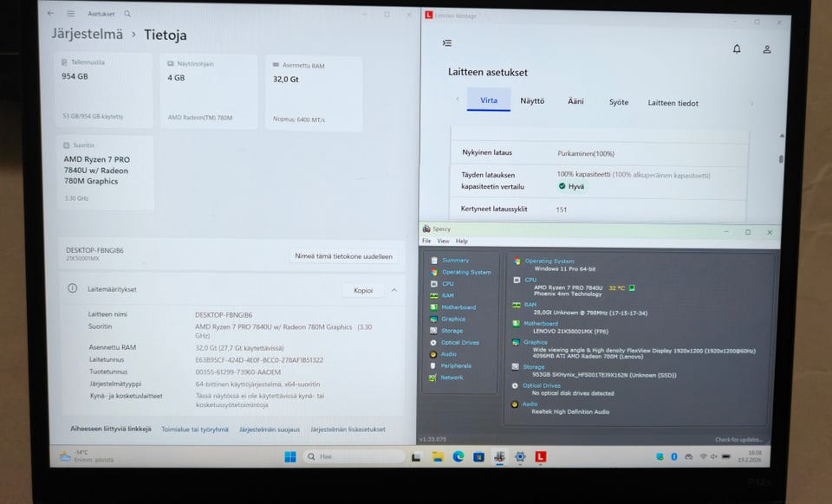
Task: Switch to the Virta tab
Action: 489,100
